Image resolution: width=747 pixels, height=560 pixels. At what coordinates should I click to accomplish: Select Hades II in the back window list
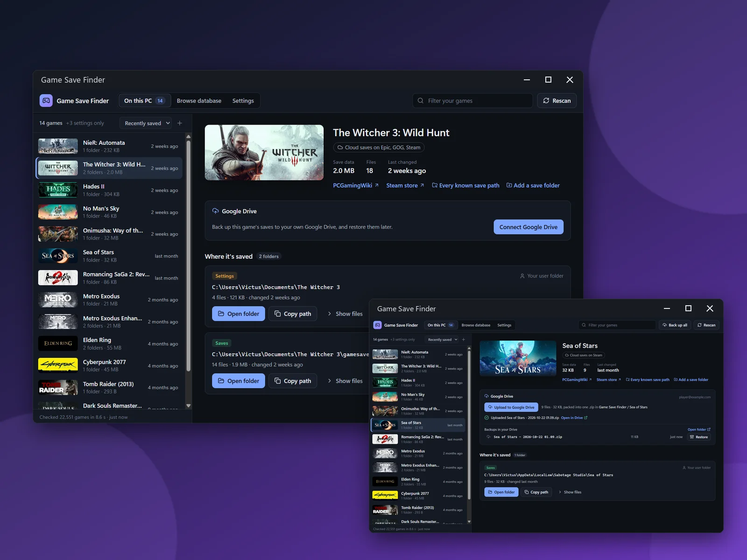tap(109, 190)
